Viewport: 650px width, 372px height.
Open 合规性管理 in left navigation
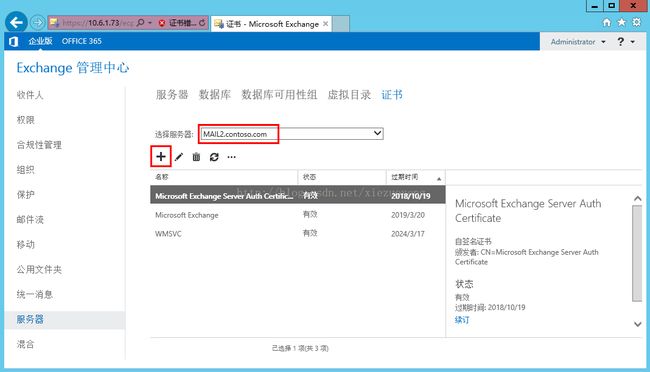[x=39, y=145]
